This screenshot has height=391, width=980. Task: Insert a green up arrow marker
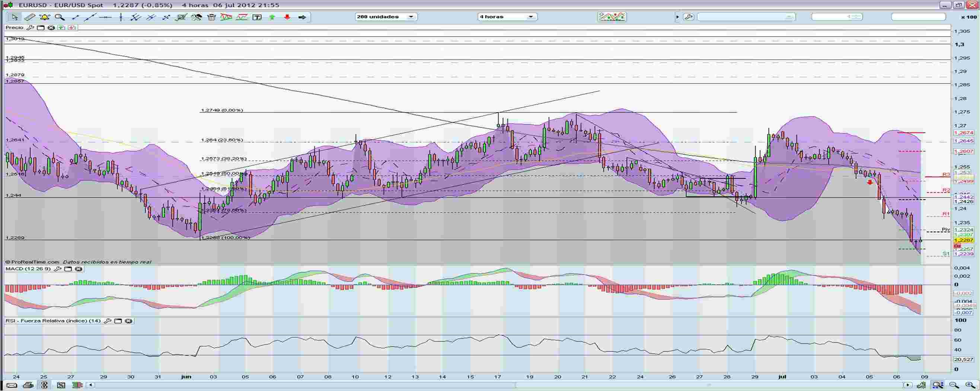point(272,17)
